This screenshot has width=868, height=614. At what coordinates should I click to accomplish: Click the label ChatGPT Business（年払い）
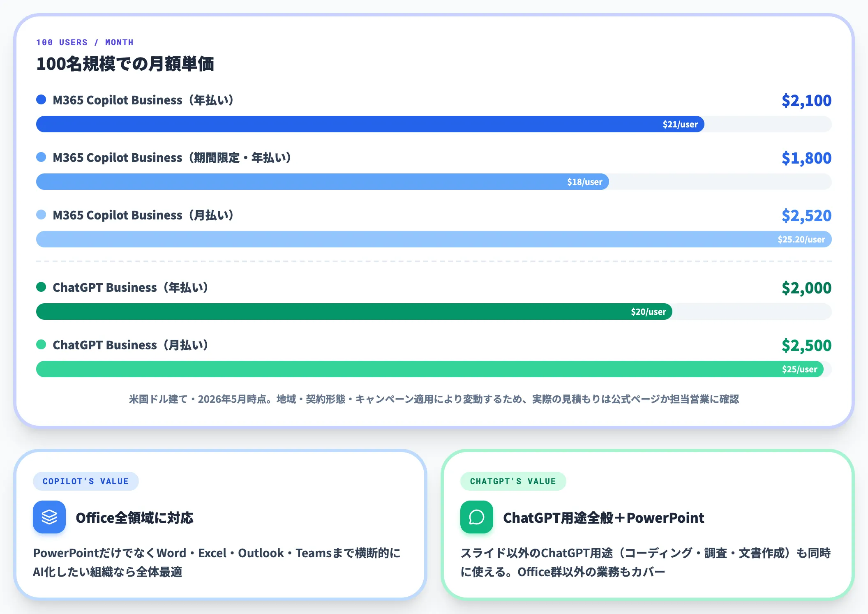click(131, 287)
